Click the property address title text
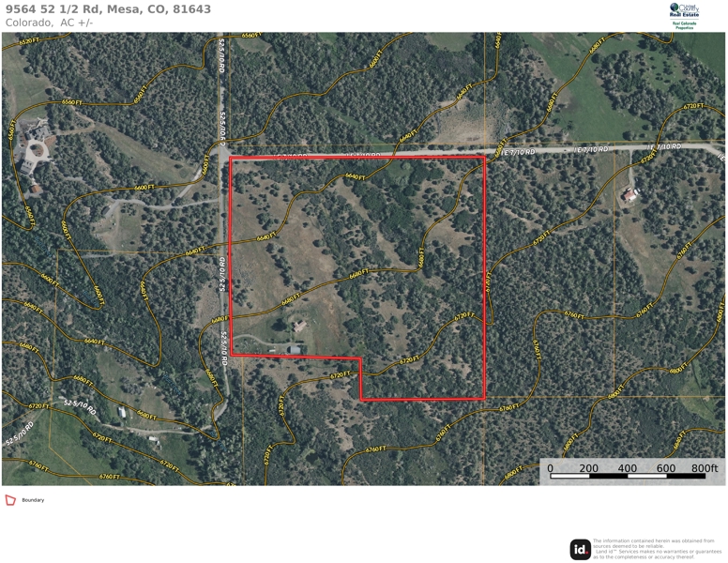The width and height of the screenshot is (728, 563). click(108, 9)
